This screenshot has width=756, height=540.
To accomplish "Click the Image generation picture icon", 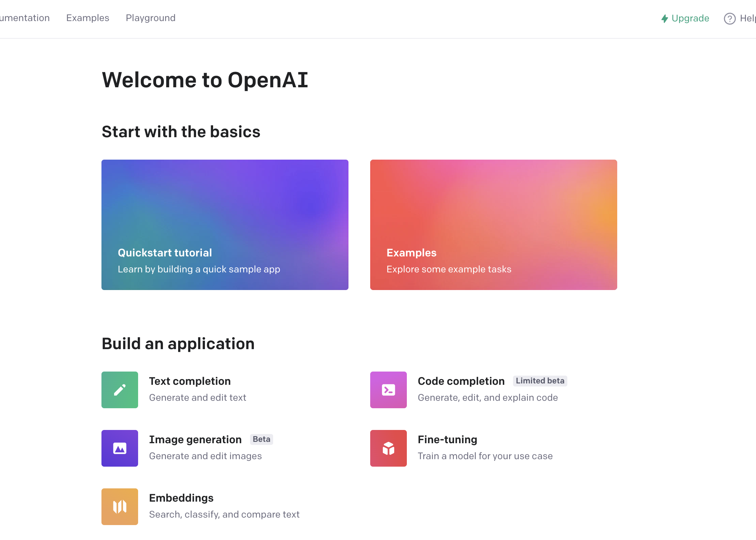I will click(119, 448).
